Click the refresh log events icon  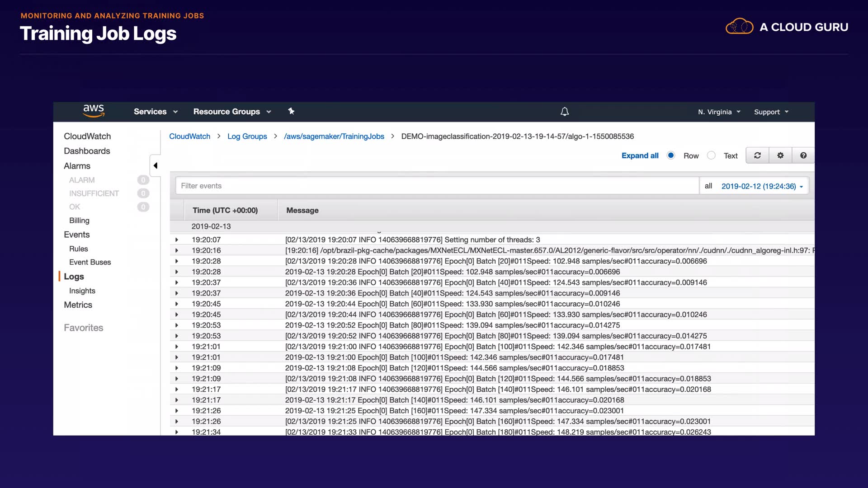pos(757,155)
